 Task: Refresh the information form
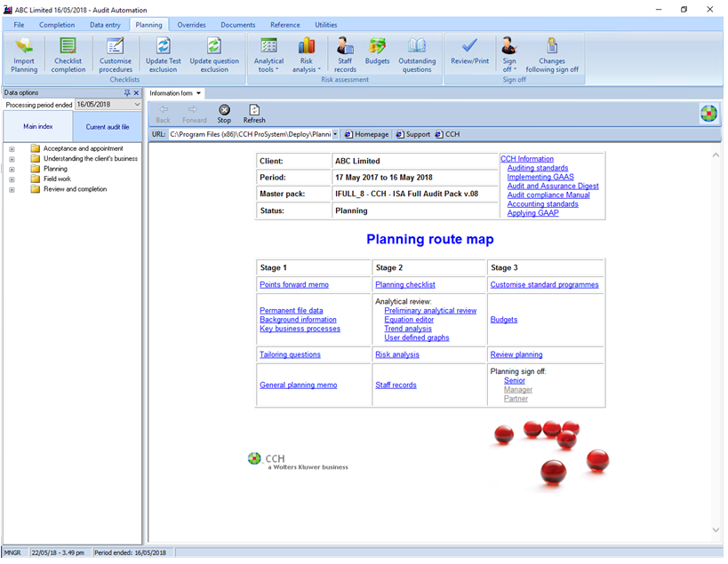click(x=254, y=114)
